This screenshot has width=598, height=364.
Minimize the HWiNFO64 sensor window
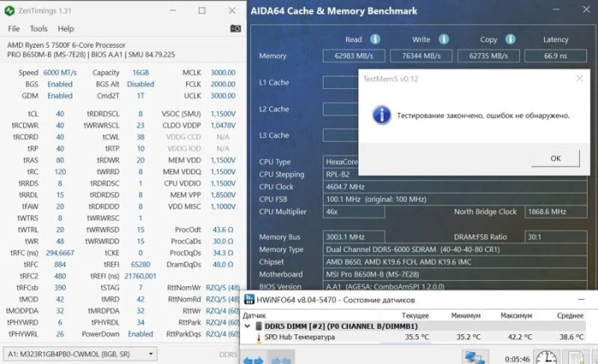pyautogui.click(x=581, y=300)
